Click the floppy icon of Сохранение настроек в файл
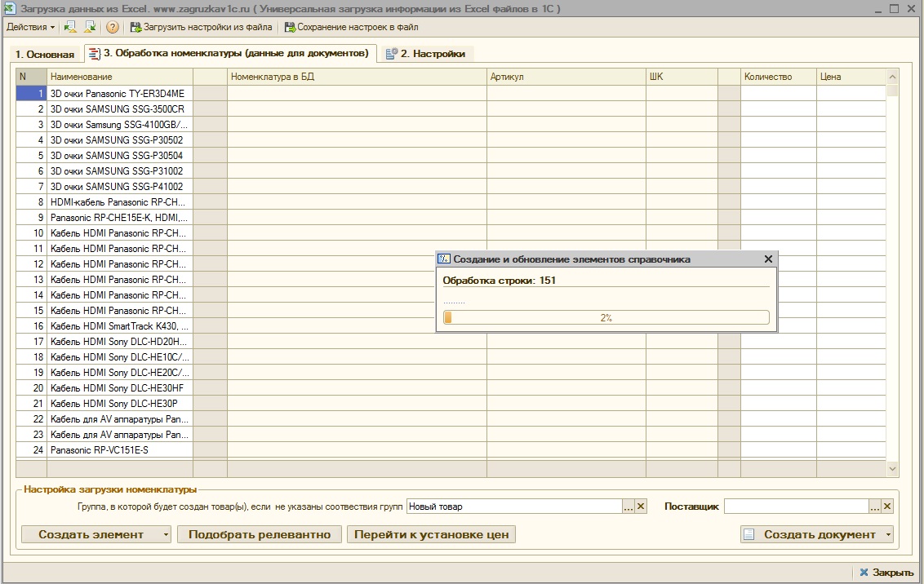The height and width of the screenshot is (584, 924). click(x=290, y=27)
